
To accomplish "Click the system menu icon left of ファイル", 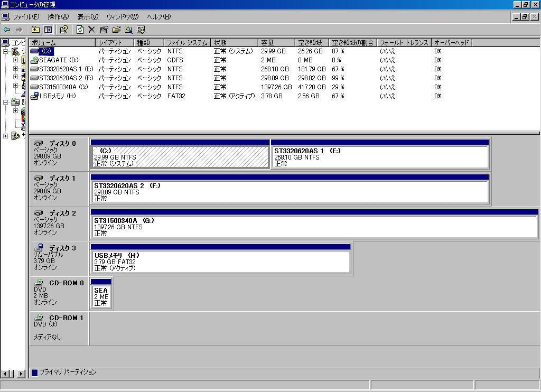I will pyautogui.click(x=5, y=17).
